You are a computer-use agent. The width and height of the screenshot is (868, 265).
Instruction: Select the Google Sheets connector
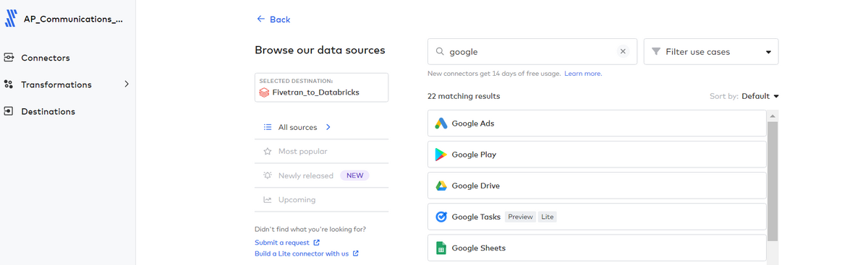597,248
